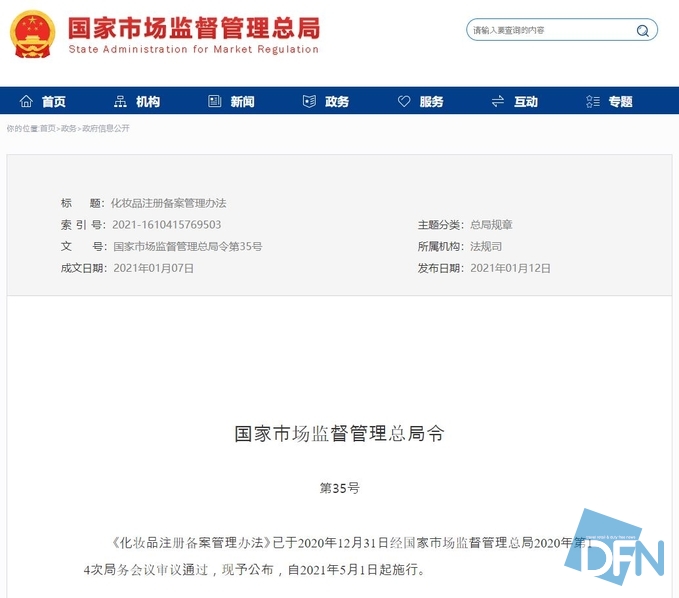
Task: Click the site title 国家市场监督管理总局
Action: [194, 28]
